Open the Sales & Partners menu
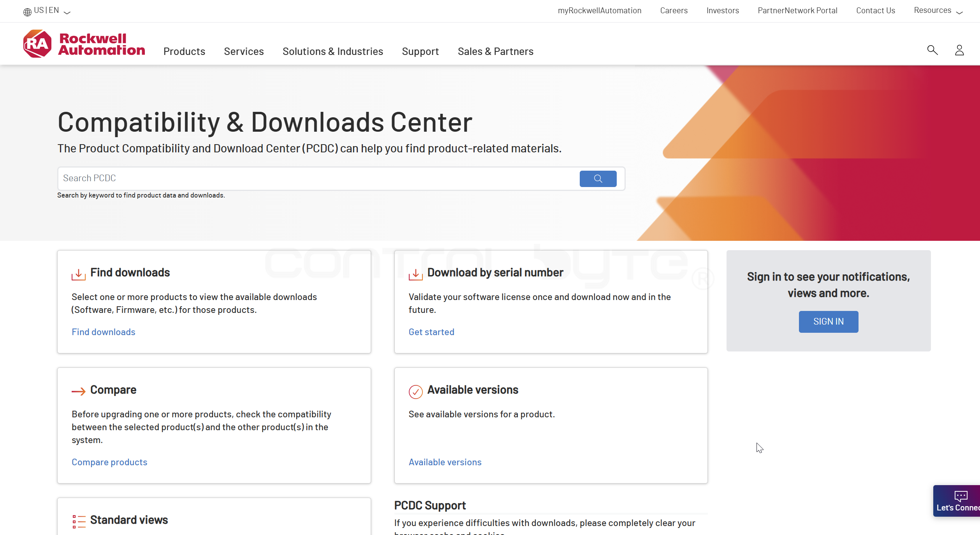The width and height of the screenshot is (980, 535). coord(496,51)
